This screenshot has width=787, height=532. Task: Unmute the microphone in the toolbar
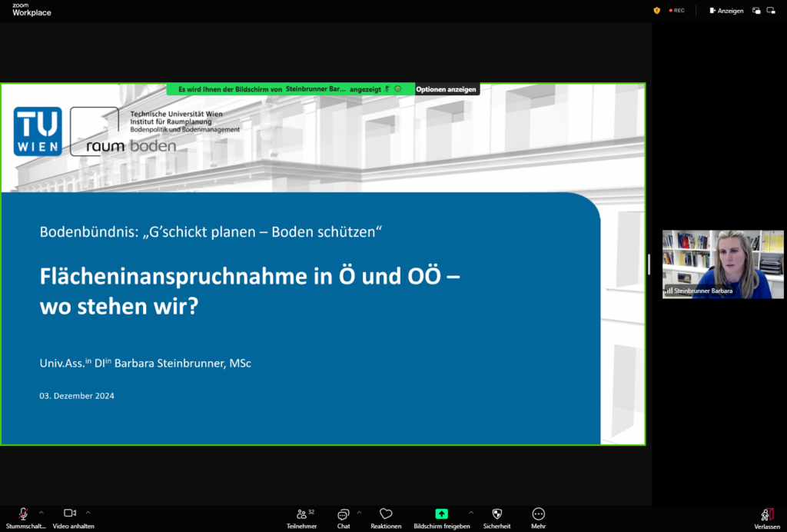click(x=24, y=514)
